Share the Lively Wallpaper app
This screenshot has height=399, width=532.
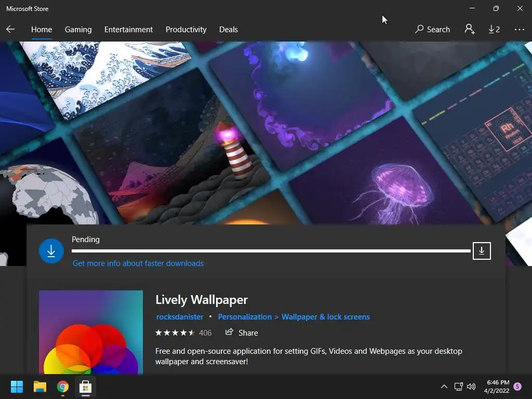click(242, 333)
